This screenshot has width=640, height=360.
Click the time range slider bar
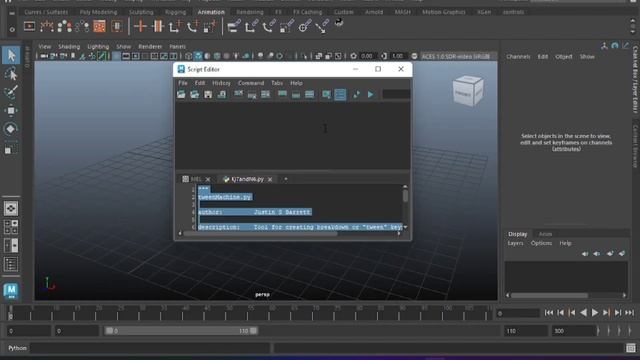coord(181,331)
